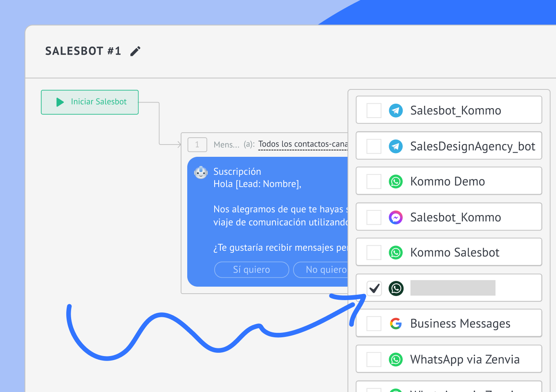This screenshot has width=556, height=392.
Task: Check the Telegram Salesbot_Kommo checkbox
Action: coord(374,111)
